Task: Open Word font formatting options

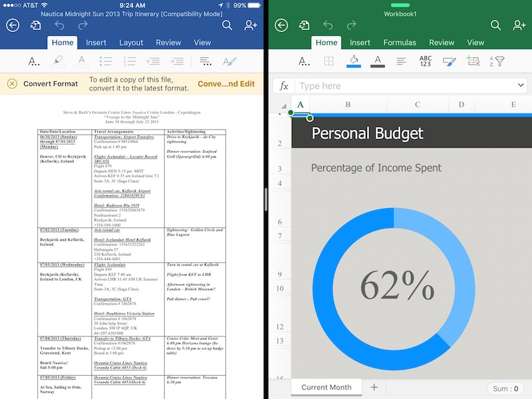Action: [x=34, y=61]
